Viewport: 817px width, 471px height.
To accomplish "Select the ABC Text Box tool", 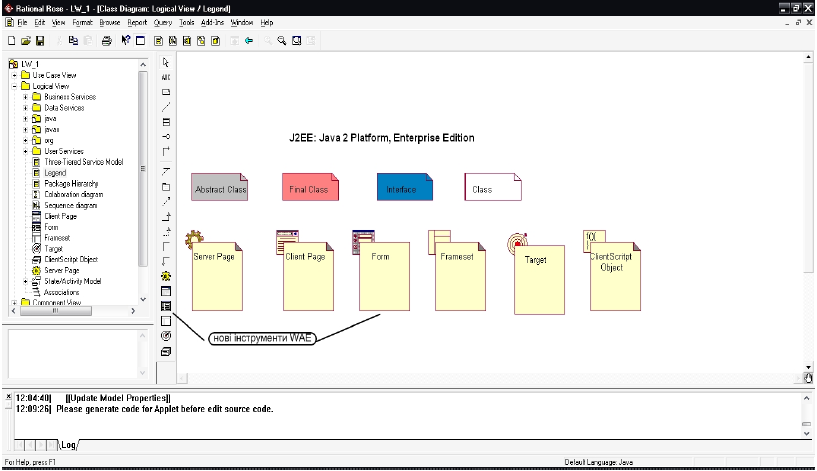I will click(x=166, y=78).
